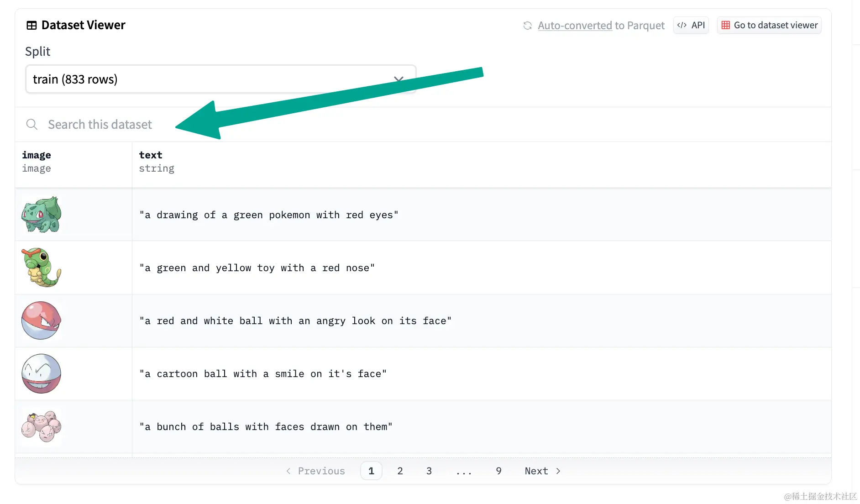This screenshot has width=860, height=504.
Task: Click the Next pagination button
Action: (542, 471)
